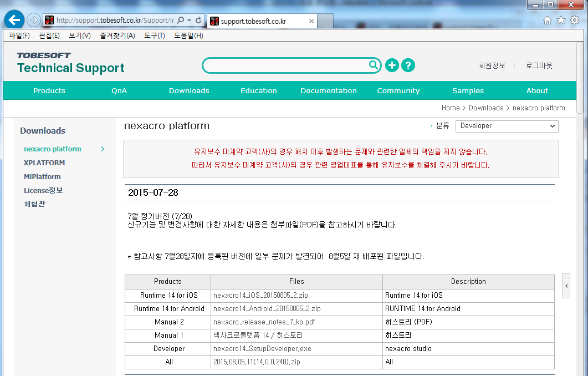Open the Education nav menu
This screenshot has width=588, height=376.
(259, 90)
